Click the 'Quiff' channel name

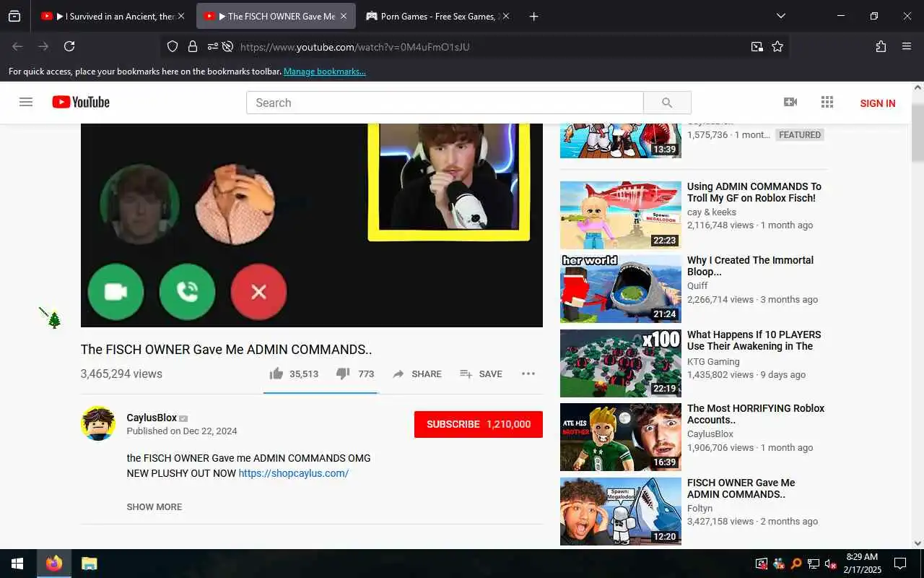(697, 285)
